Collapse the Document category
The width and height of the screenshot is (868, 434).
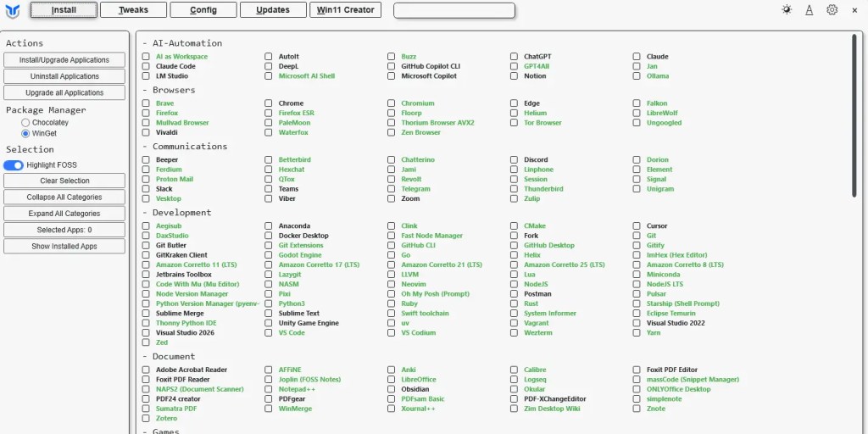(169, 357)
